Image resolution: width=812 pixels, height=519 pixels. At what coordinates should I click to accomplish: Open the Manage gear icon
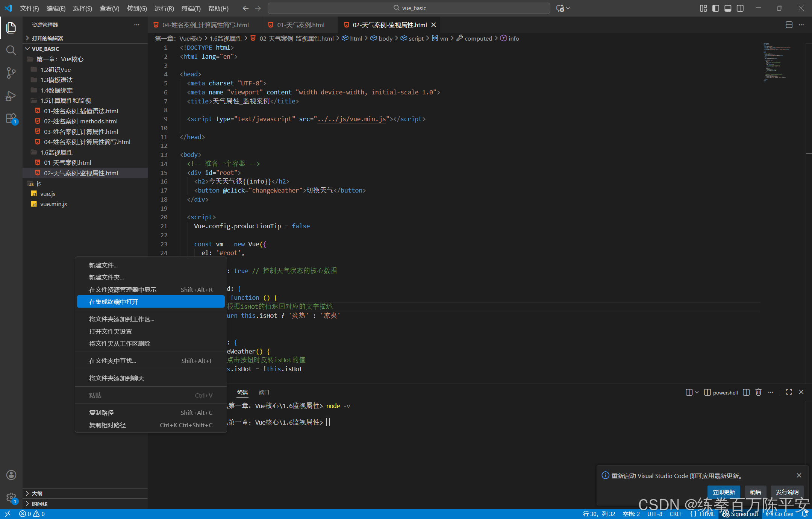[11, 498]
